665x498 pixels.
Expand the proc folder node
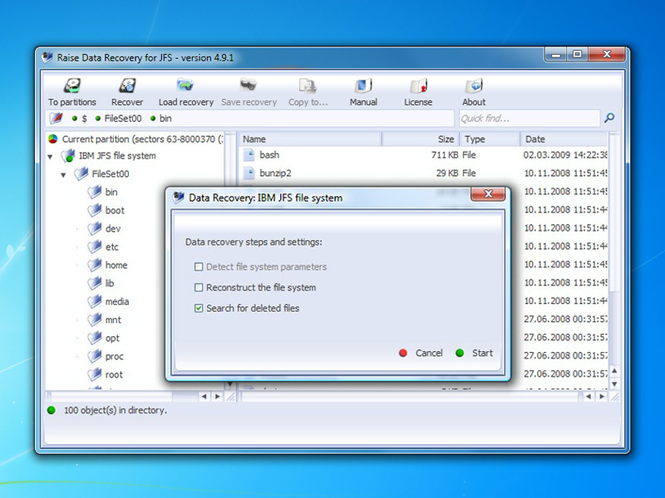pos(77,357)
